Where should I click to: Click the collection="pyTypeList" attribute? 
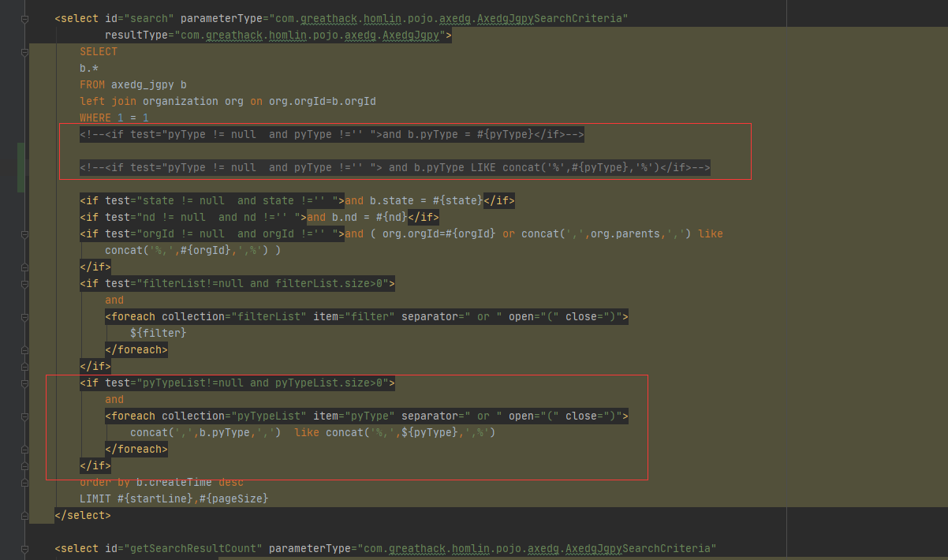pyautogui.click(x=234, y=416)
